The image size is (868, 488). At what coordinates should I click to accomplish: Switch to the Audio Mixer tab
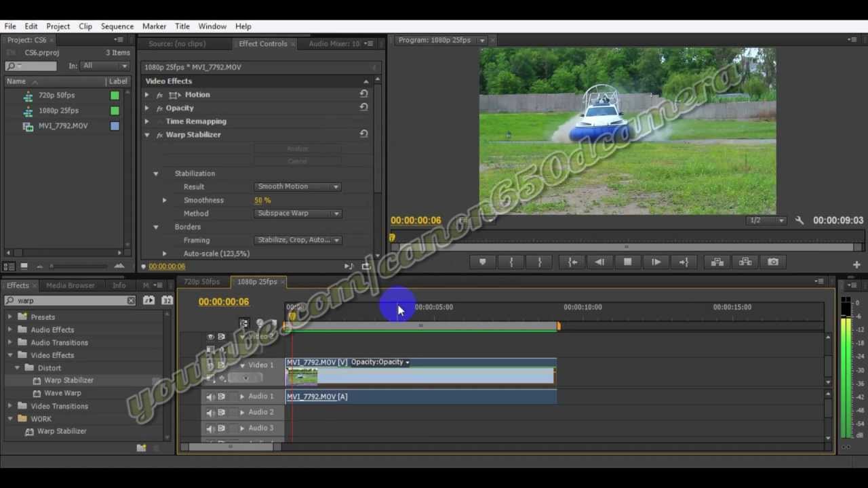click(x=334, y=43)
